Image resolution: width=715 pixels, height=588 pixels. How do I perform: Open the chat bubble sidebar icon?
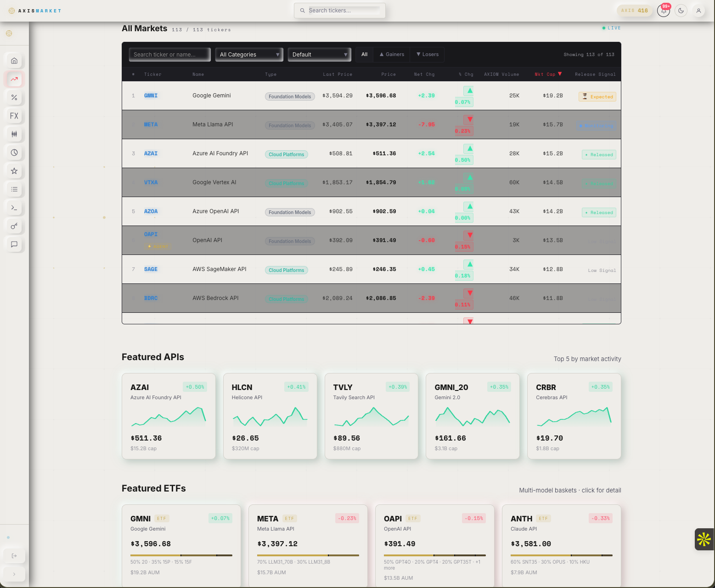14,244
